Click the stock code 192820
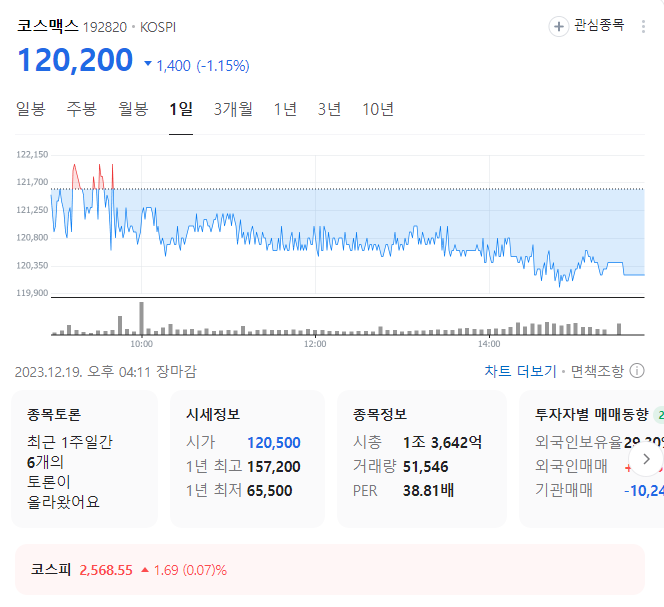 [105, 27]
